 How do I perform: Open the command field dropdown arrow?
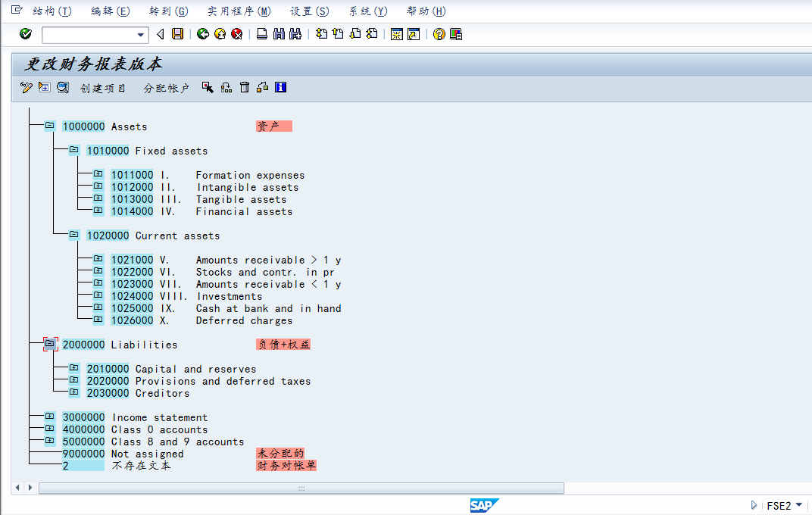pyautogui.click(x=140, y=35)
